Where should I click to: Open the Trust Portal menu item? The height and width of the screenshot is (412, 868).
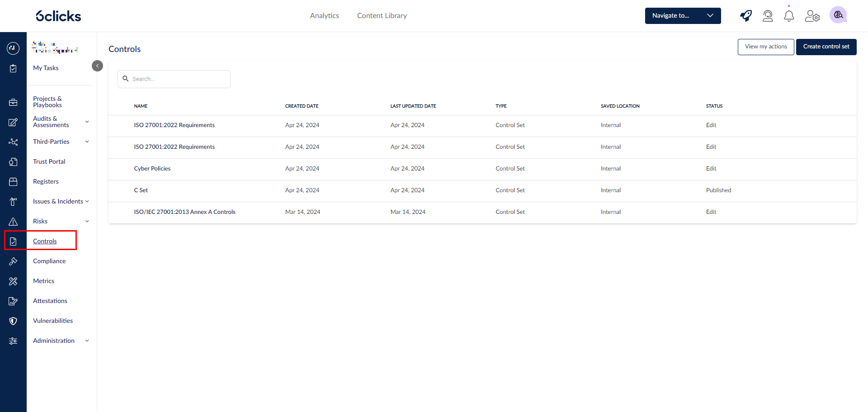tap(49, 161)
